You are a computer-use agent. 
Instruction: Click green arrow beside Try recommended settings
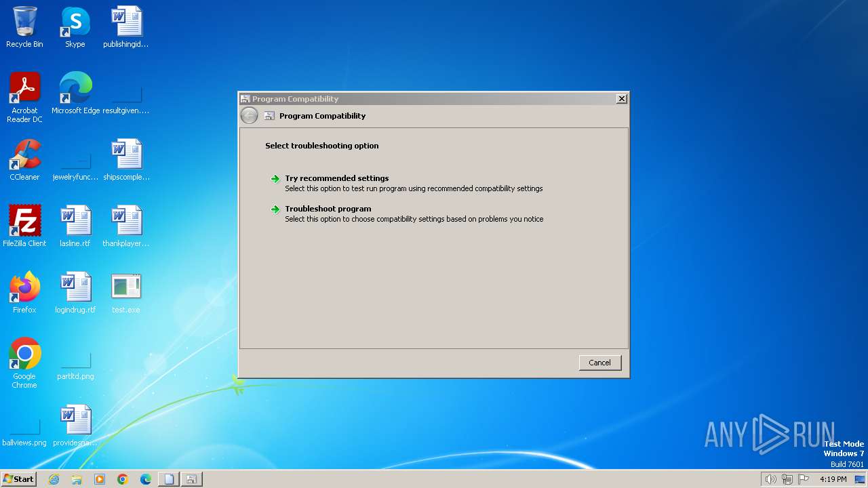(x=275, y=179)
